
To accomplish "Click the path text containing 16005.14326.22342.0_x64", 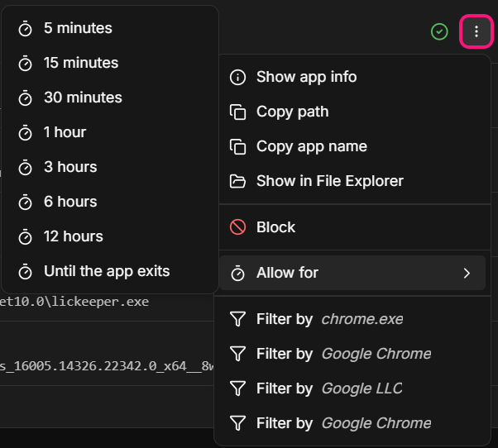I will 107,366.
